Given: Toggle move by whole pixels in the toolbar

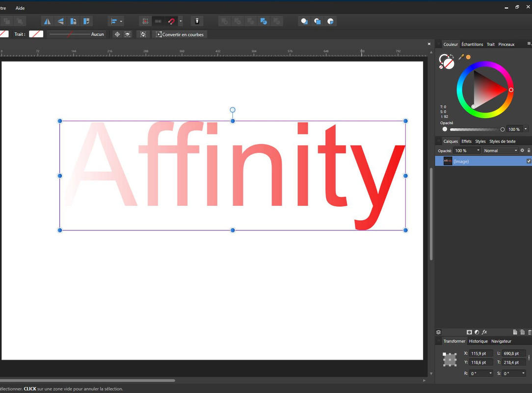Looking at the screenshot, I should tap(158, 22).
